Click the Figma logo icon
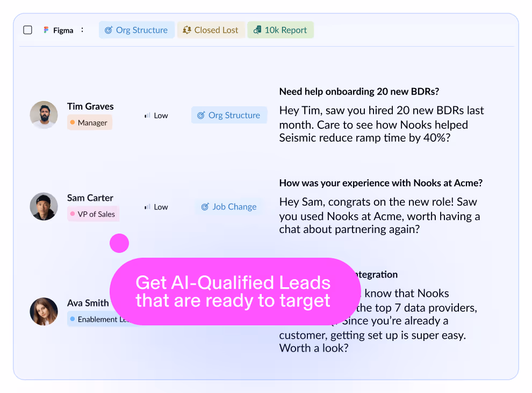The height and width of the screenshot is (393, 532). pyautogui.click(x=46, y=30)
